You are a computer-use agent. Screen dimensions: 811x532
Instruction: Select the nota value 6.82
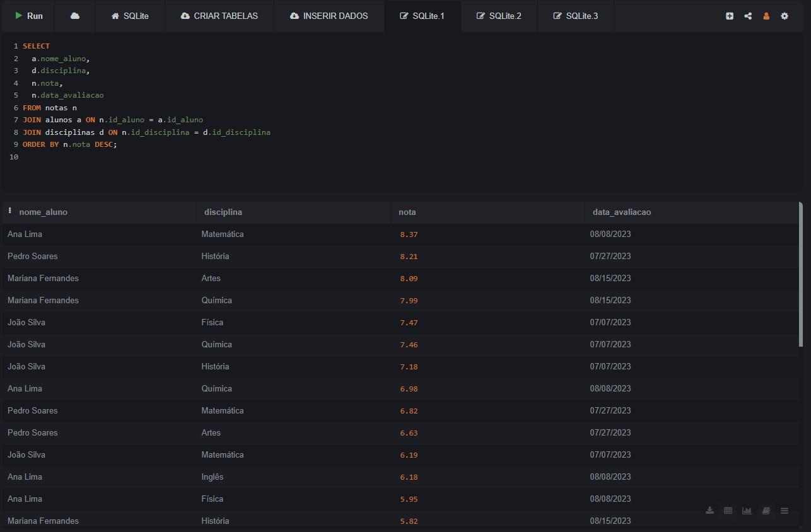point(409,411)
